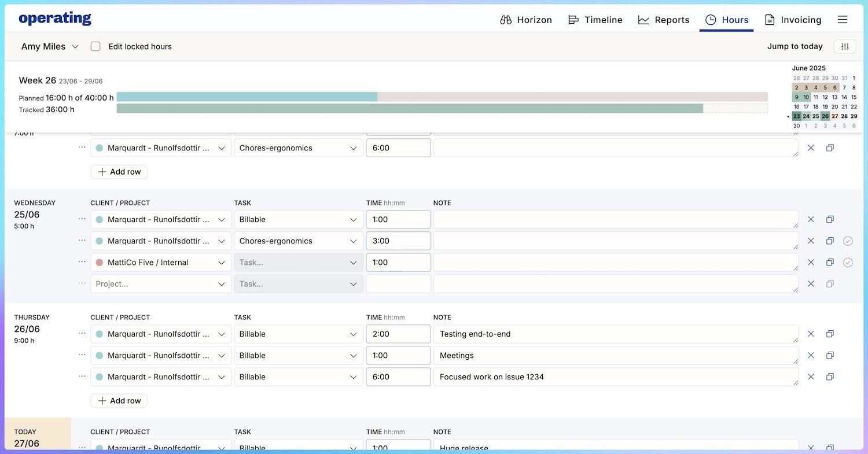Expand the Amy Miles user dropdown
This screenshot has width=868, height=454.
click(x=50, y=46)
